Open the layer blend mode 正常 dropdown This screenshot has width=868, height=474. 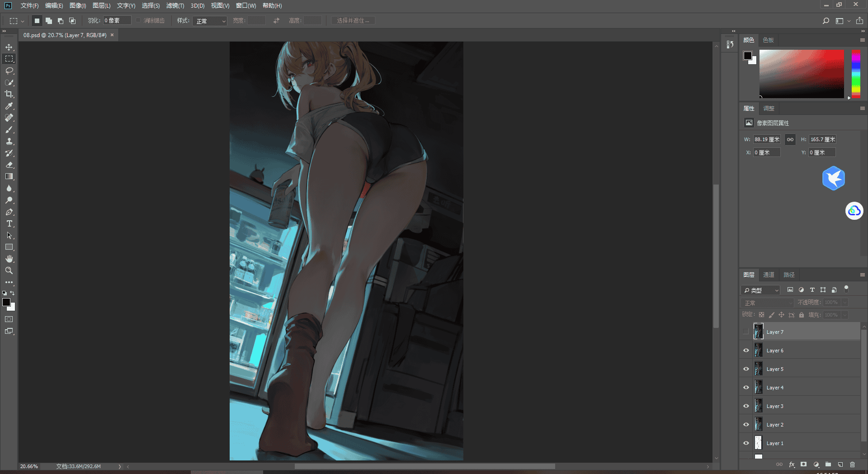767,303
